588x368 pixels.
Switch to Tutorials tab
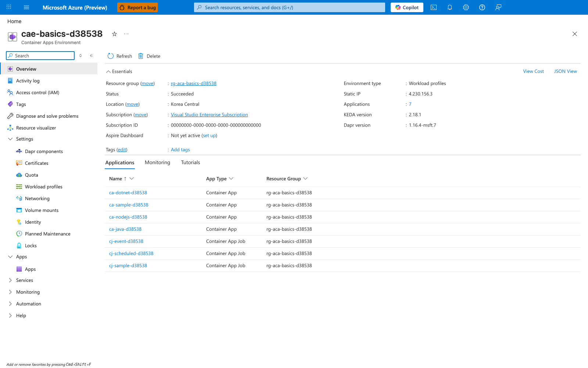[190, 162]
